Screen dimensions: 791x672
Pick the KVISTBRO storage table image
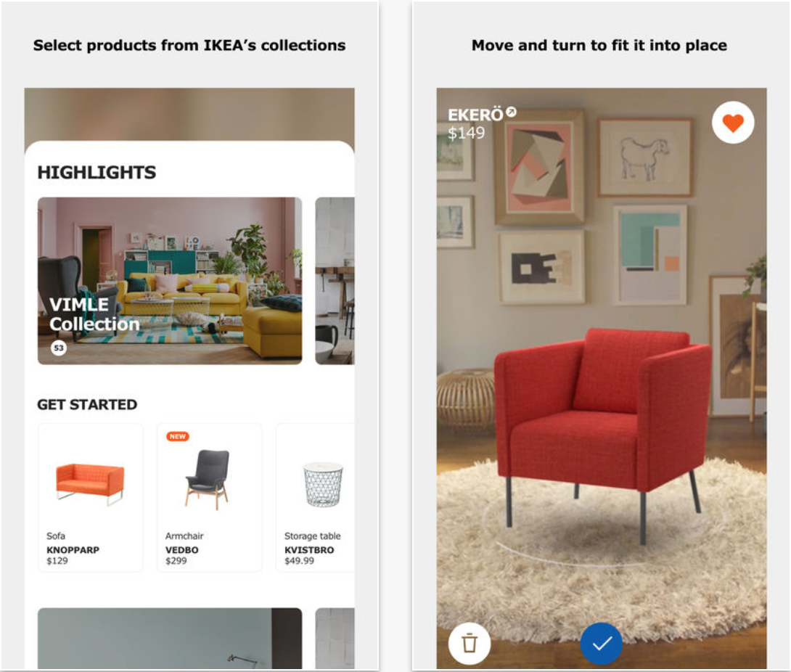coord(324,484)
